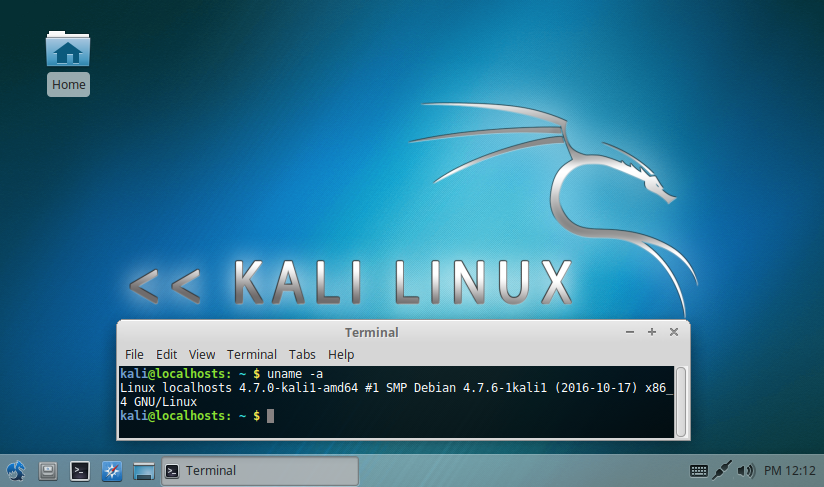824x487 pixels.
Task: Click the 'uname -a' command text
Action: tap(295, 374)
